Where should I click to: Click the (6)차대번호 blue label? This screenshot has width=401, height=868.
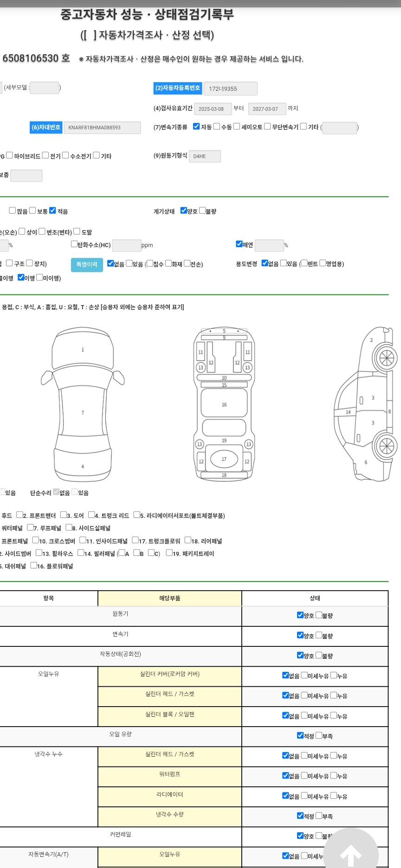46,128
